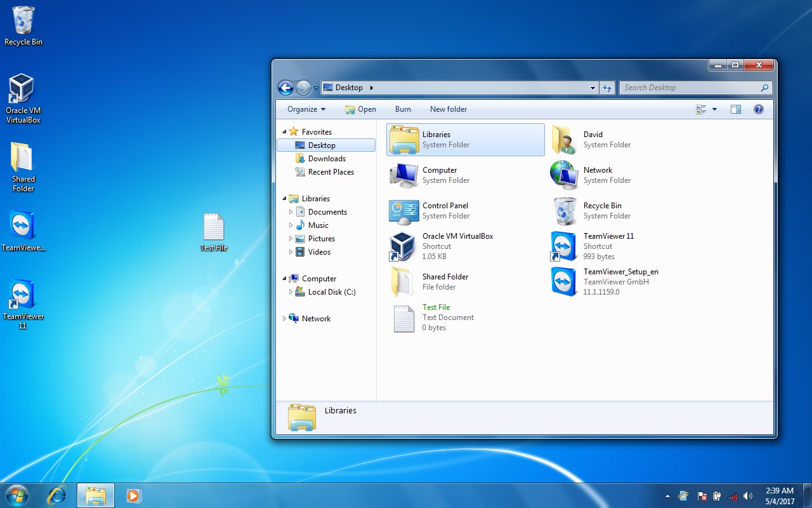Open the Libraries system folder icon
This screenshot has width=812, height=508.
pyautogui.click(x=403, y=140)
